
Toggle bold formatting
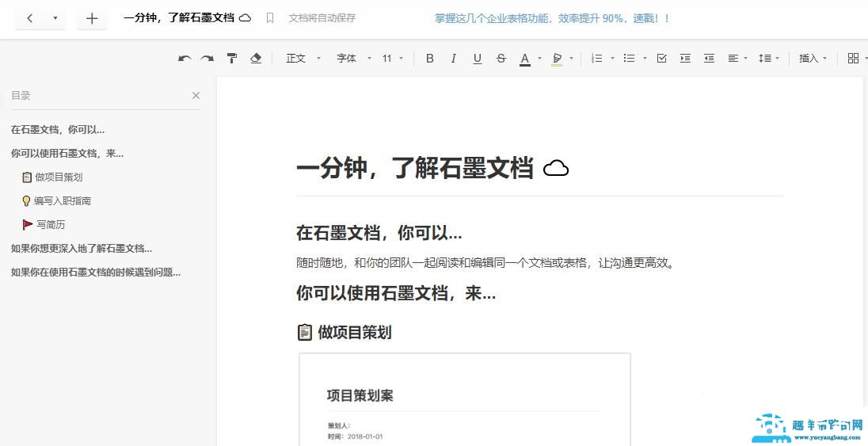tap(429, 58)
